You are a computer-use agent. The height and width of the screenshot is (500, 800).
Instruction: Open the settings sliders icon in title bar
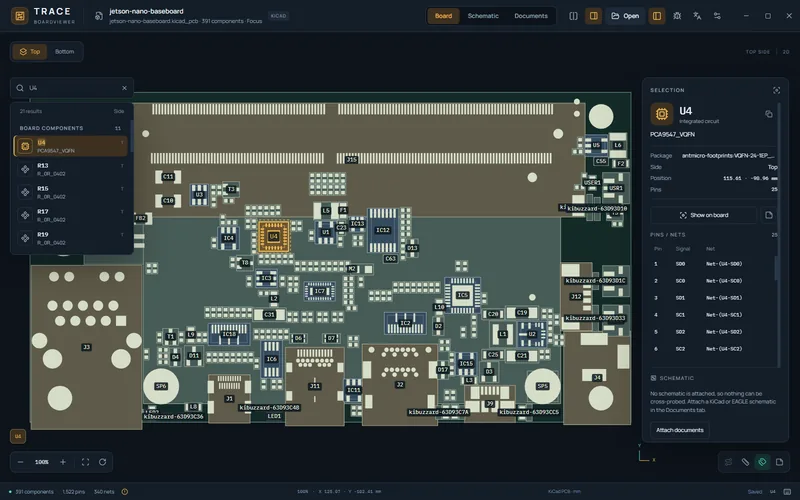click(717, 16)
